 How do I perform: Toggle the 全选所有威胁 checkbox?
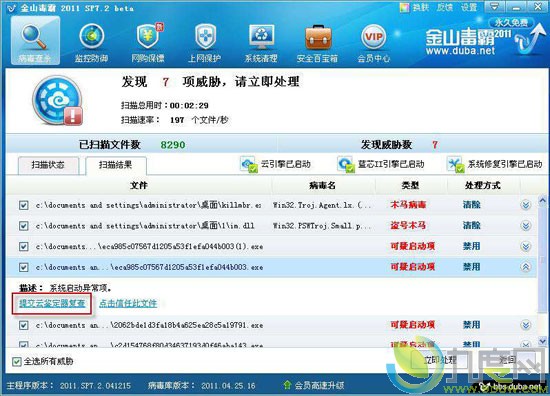(16, 361)
